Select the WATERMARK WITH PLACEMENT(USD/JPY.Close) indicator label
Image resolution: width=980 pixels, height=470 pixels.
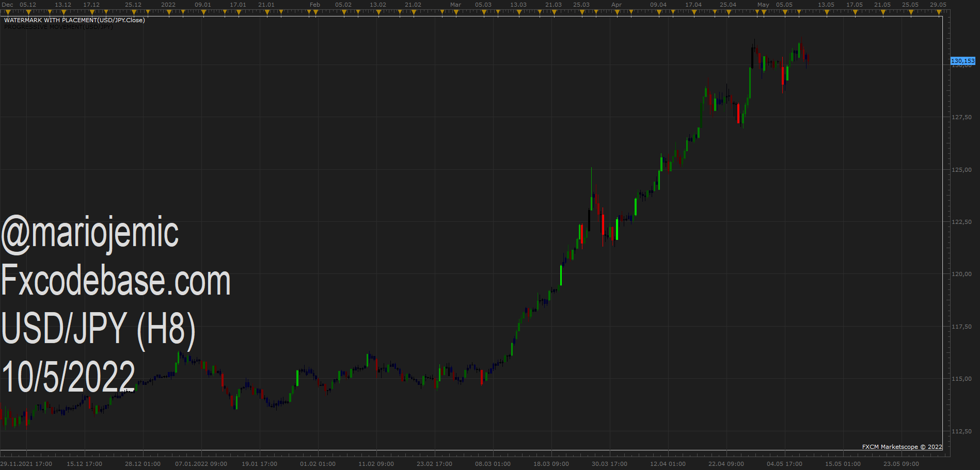pyautogui.click(x=74, y=20)
